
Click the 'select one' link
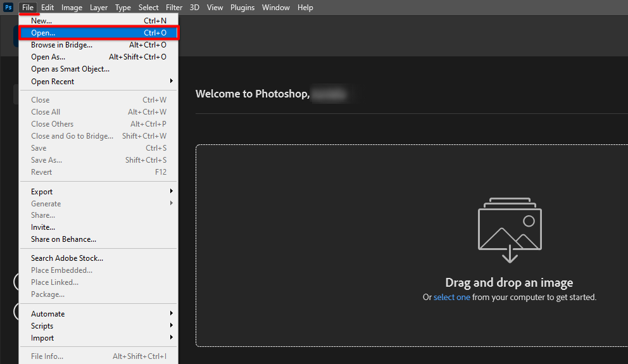[x=451, y=297]
